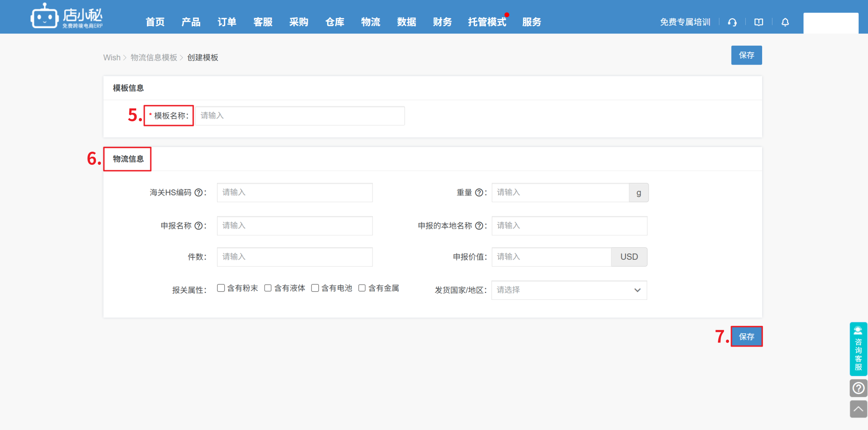Click the headset customer support icon
This screenshot has width=868, height=430.
(732, 22)
